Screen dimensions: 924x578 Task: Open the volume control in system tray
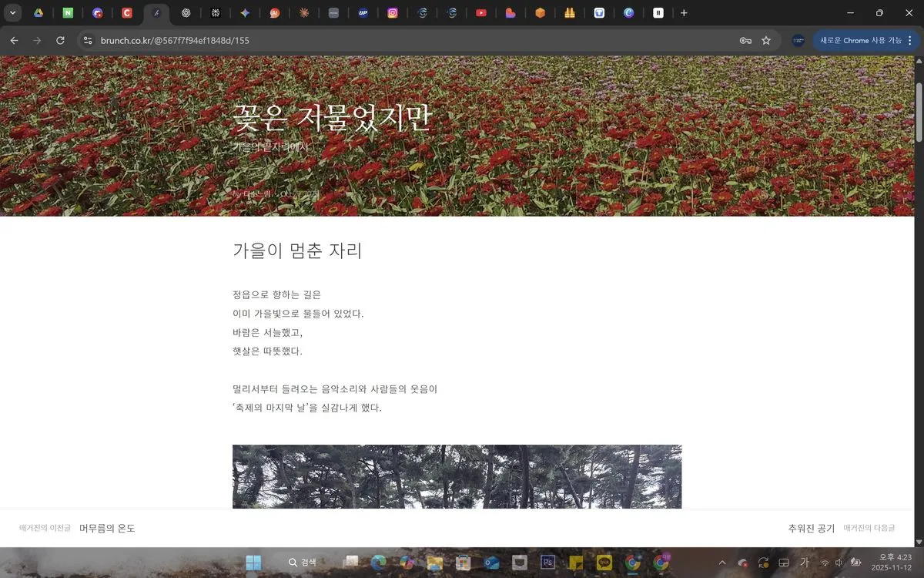point(839,563)
